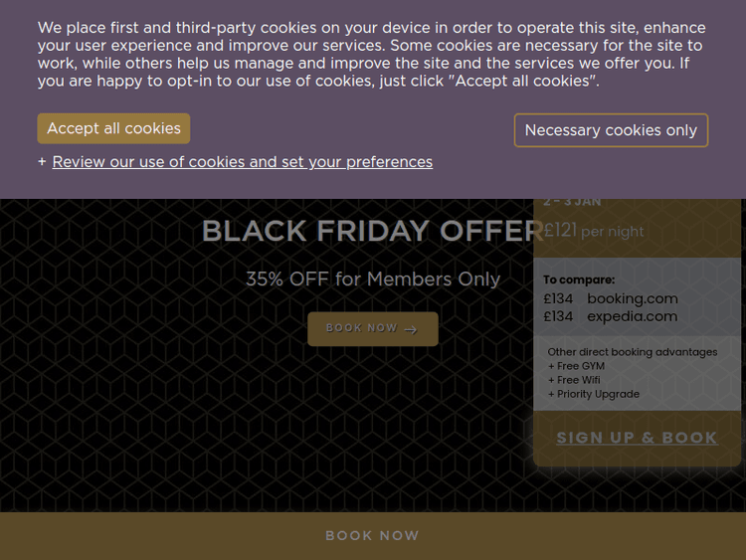Open Review our use of cookies link

click(x=242, y=162)
